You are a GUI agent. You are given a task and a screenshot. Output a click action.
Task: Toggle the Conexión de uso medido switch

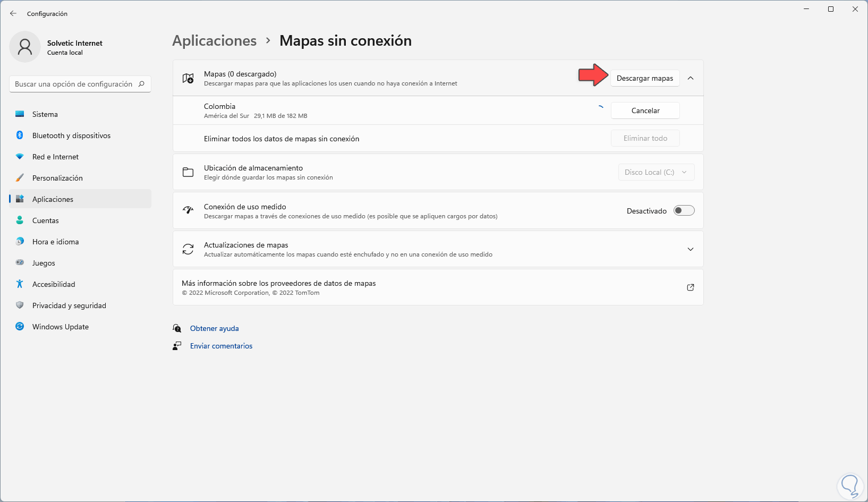pyautogui.click(x=684, y=211)
